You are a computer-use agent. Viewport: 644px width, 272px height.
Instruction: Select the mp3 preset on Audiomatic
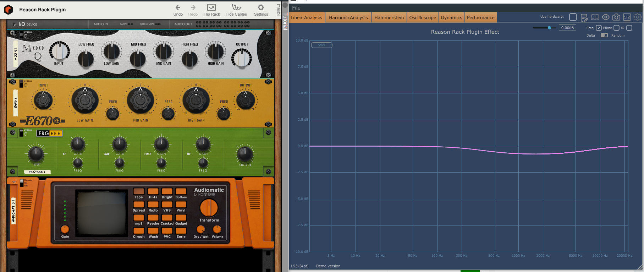(x=139, y=218)
